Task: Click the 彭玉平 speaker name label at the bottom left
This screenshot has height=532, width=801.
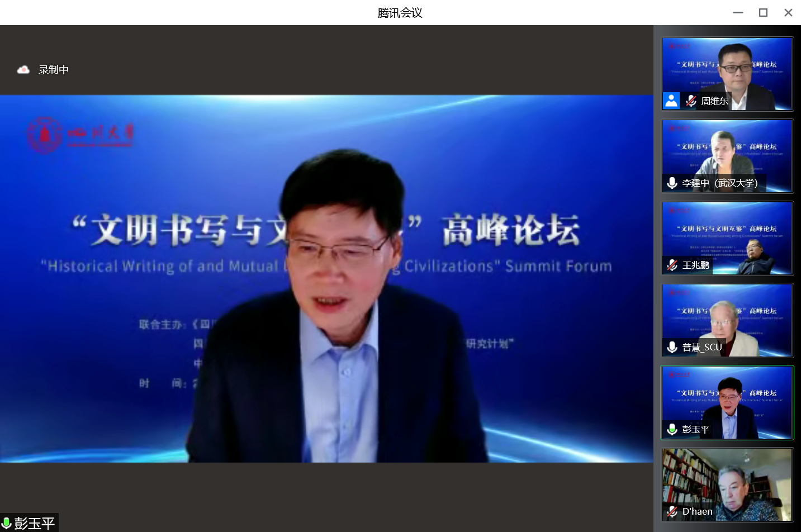Action: point(35,524)
